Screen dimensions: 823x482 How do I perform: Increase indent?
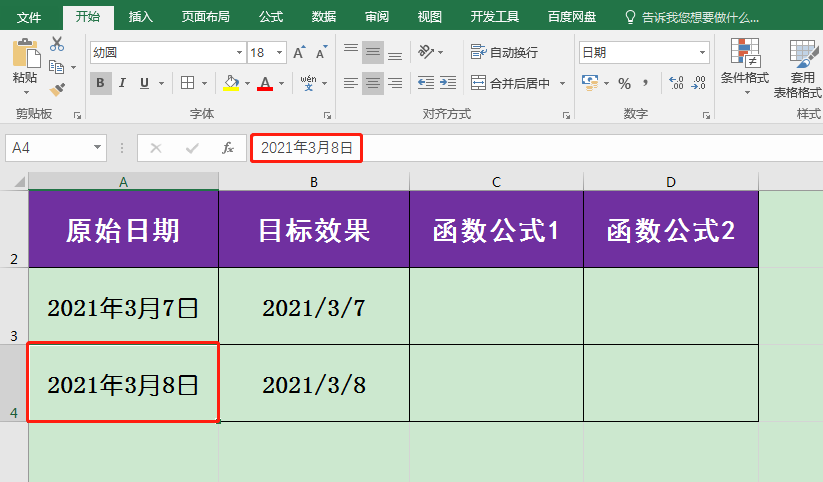(448, 83)
